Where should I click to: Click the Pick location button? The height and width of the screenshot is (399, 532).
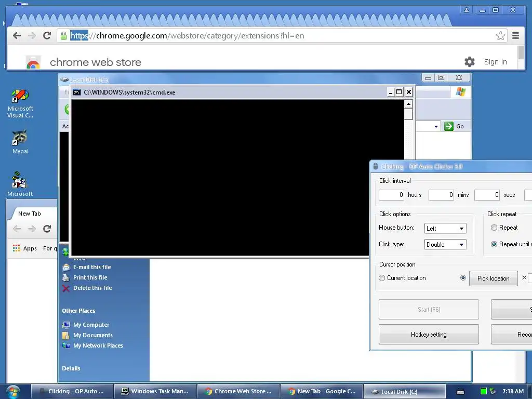click(494, 278)
